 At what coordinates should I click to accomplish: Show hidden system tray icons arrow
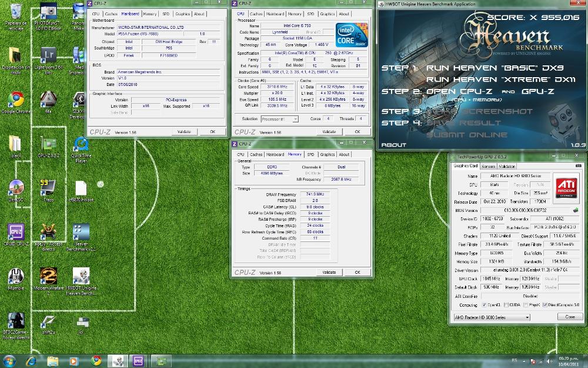coord(524,362)
